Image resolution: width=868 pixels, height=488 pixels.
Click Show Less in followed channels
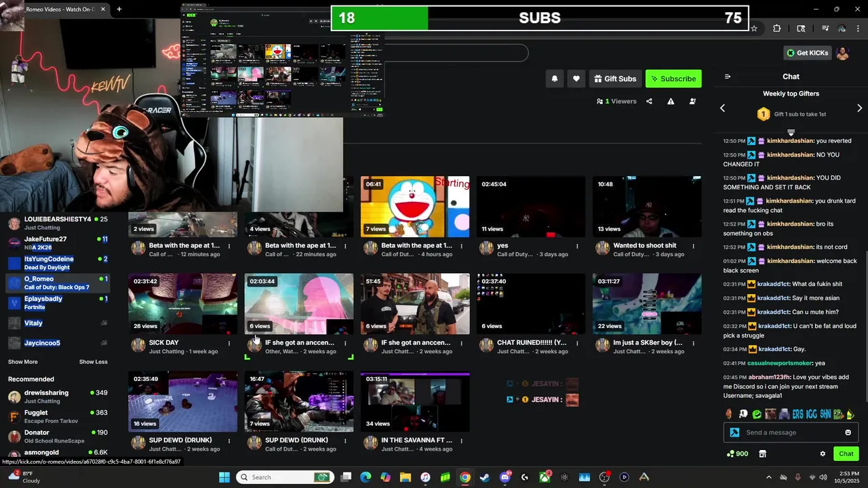(93, 362)
